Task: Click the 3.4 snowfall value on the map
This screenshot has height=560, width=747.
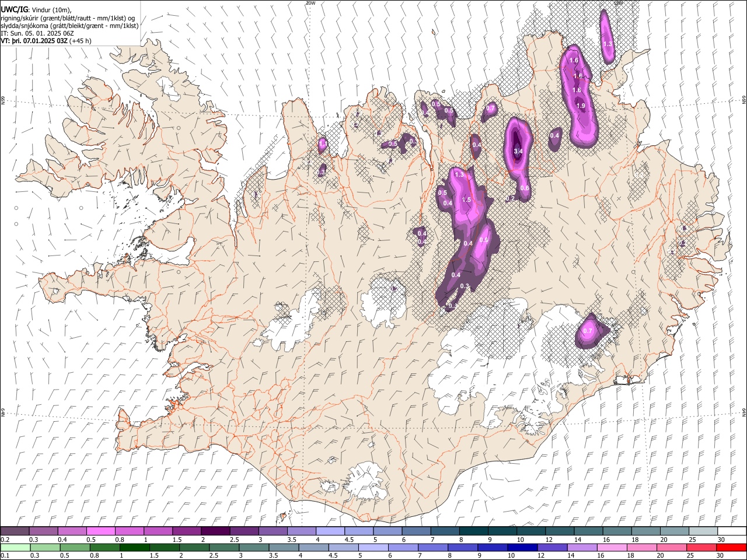Action: pos(518,151)
